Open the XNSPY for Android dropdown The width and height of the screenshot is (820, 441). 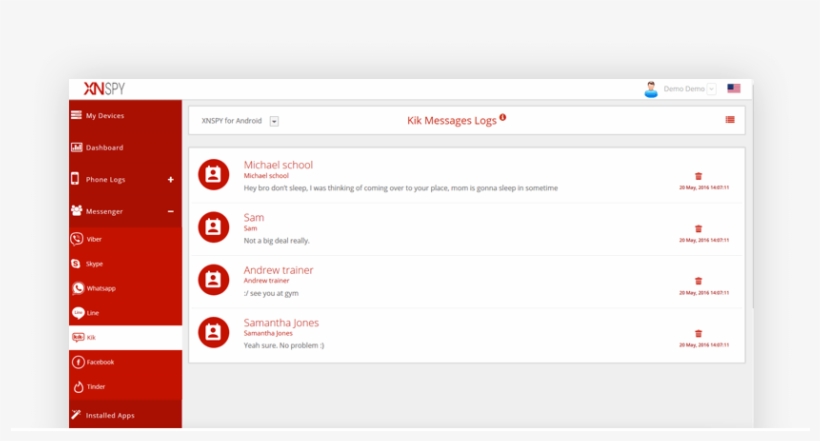click(x=274, y=121)
